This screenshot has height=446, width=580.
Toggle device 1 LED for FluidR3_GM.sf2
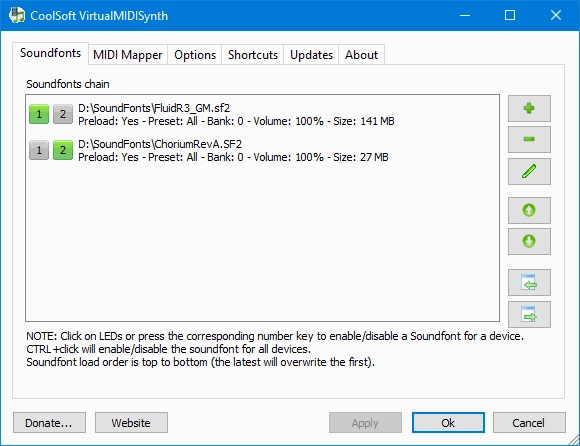(39, 114)
